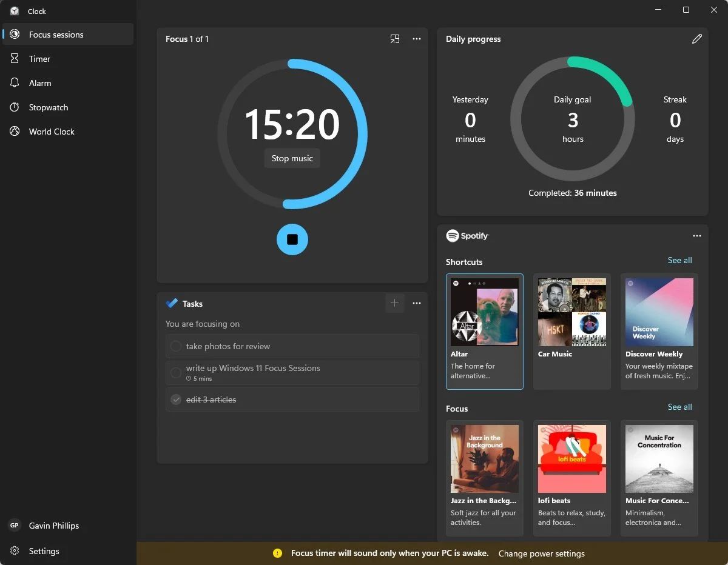Go to the Timer page

[x=68, y=59]
